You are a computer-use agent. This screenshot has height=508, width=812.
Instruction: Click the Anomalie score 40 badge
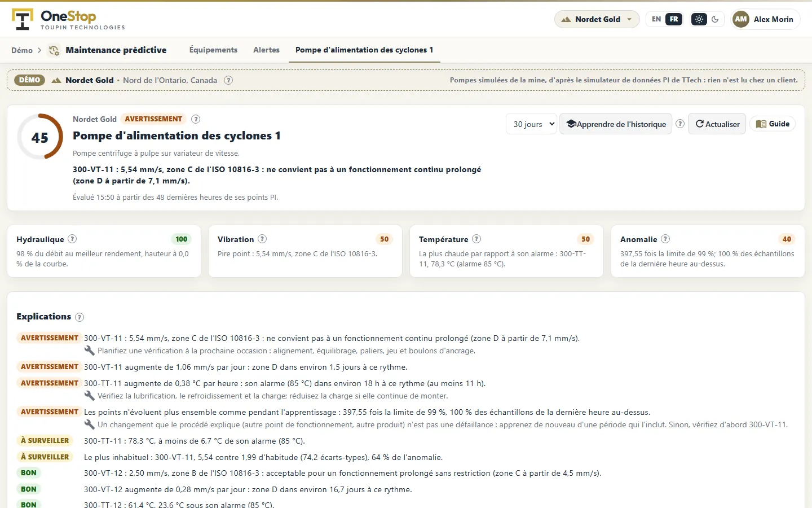(x=787, y=239)
